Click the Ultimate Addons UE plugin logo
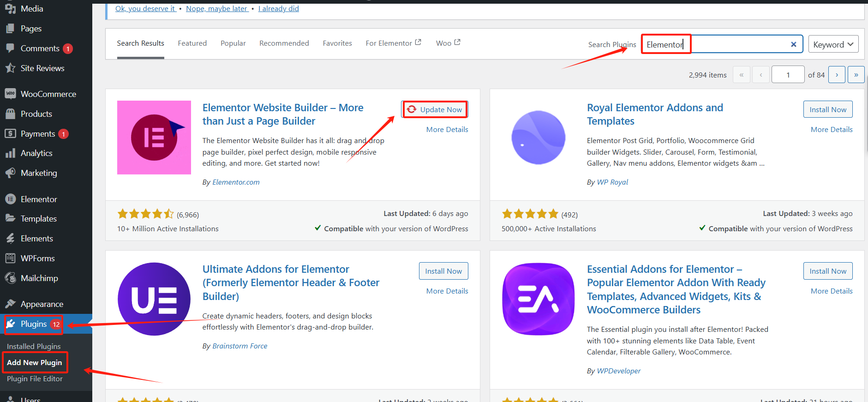This screenshot has height=402, width=868. pos(154,299)
